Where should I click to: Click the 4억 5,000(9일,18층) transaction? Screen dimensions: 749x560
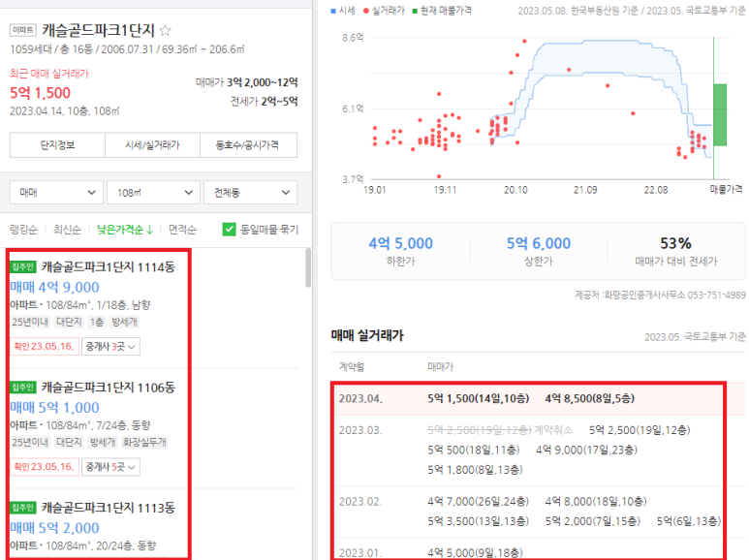(x=475, y=553)
